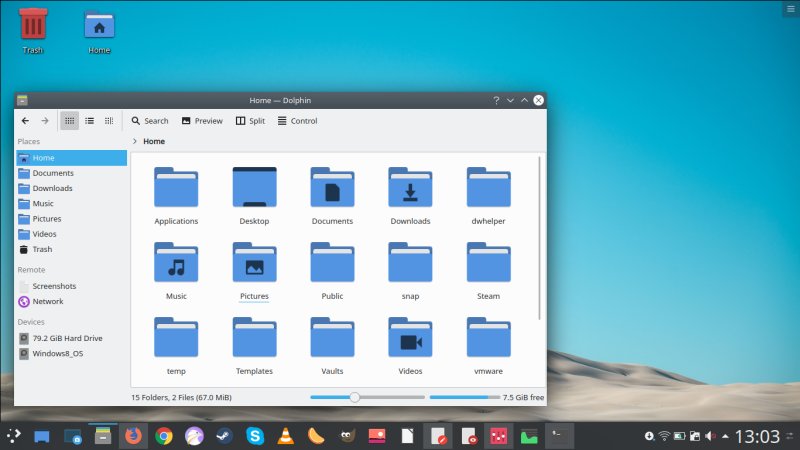Toggle Icons view mode button
The height and width of the screenshot is (450, 800).
click(x=69, y=121)
